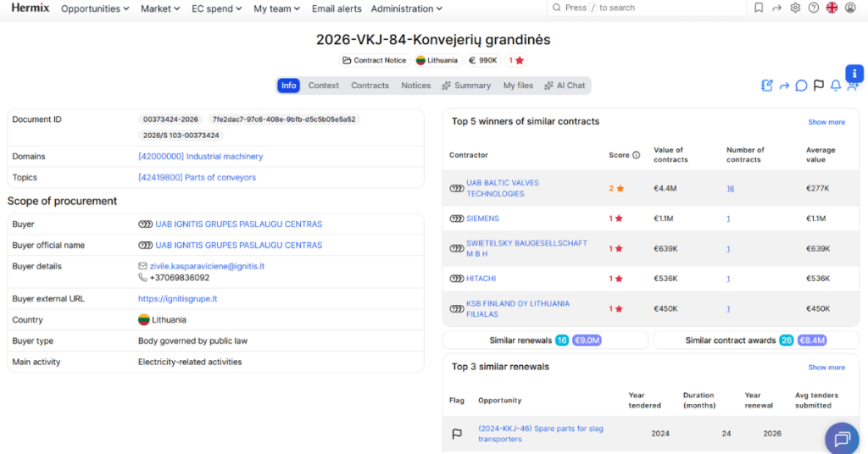Click the flag icon in action toolbar
Screen dimensions: 868x454
pyautogui.click(x=818, y=86)
